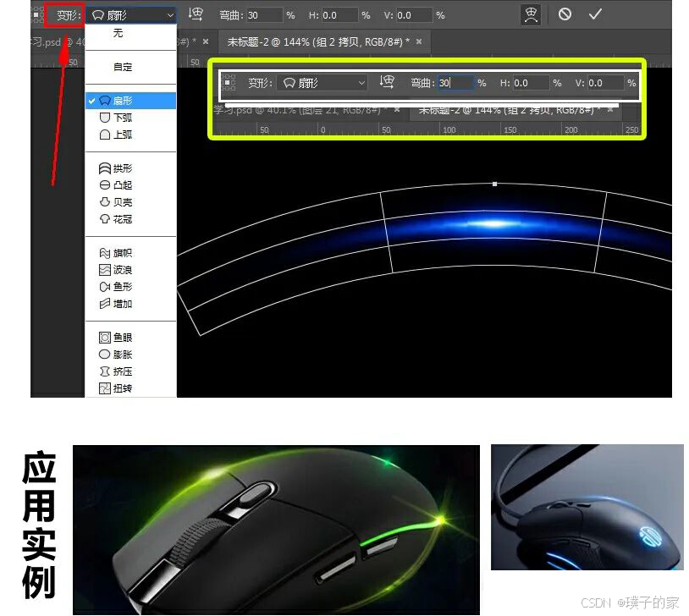Image resolution: width=689 pixels, height=616 pixels.
Task: Click the 弯曲 label in the top options bar
Action: (231, 15)
